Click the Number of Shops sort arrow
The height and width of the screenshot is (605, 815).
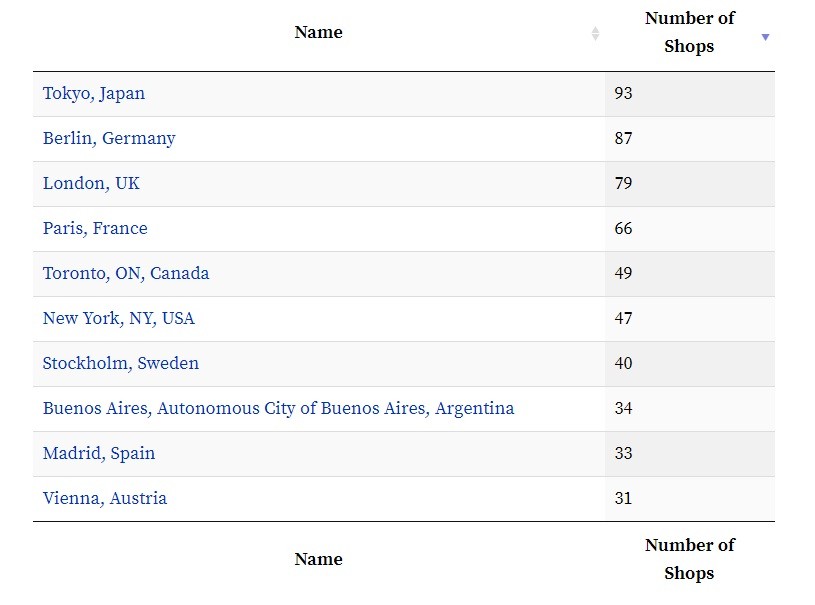point(765,37)
